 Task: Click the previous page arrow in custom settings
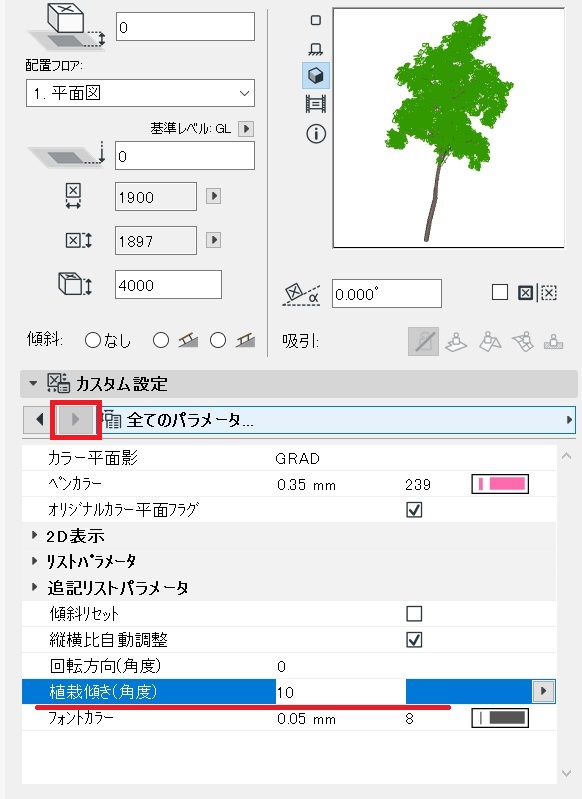(x=39, y=419)
